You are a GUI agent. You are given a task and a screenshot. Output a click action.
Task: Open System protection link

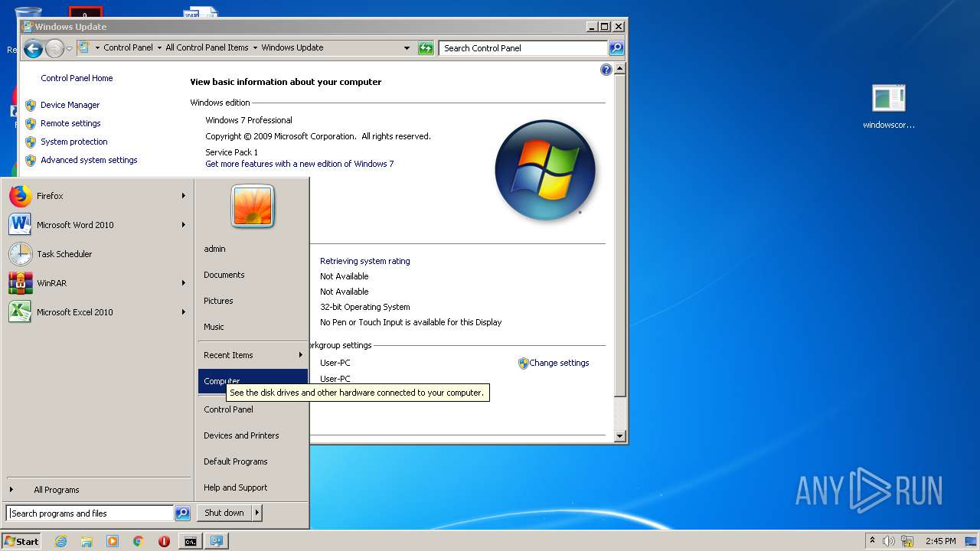click(74, 142)
